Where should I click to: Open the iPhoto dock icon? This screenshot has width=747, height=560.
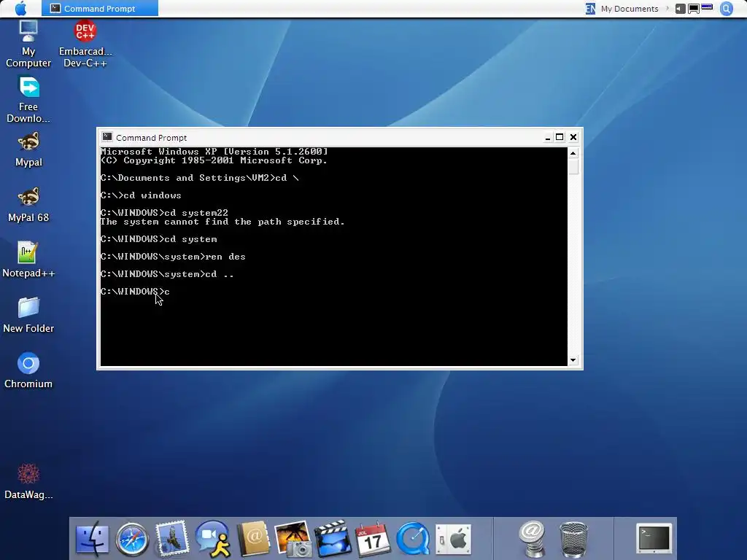[x=293, y=539]
